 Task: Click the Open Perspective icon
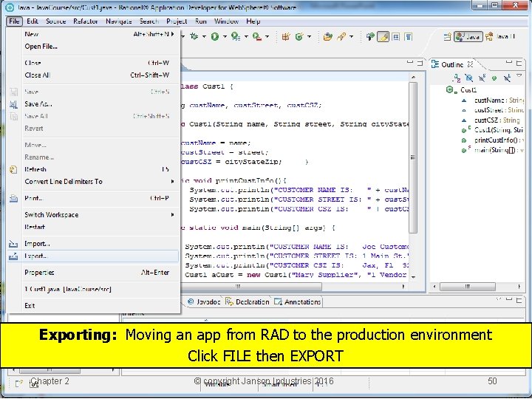pos(448,37)
